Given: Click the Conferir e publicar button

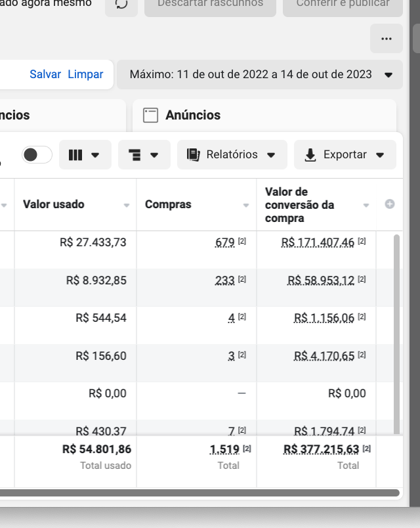Looking at the screenshot, I should point(343,5).
